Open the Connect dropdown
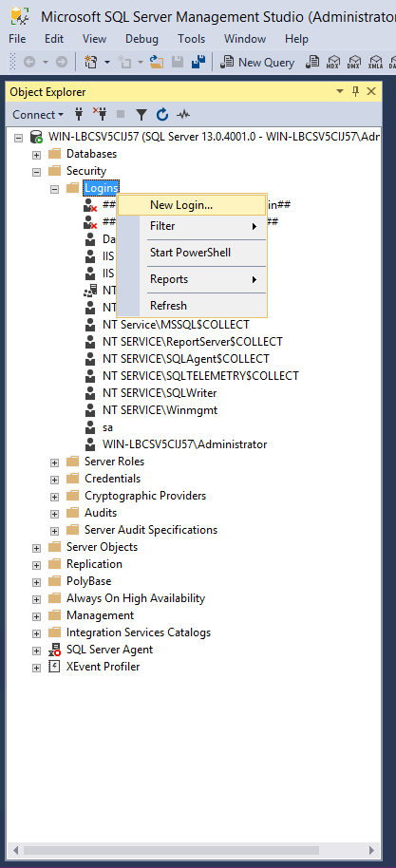396x868 pixels. tap(38, 115)
